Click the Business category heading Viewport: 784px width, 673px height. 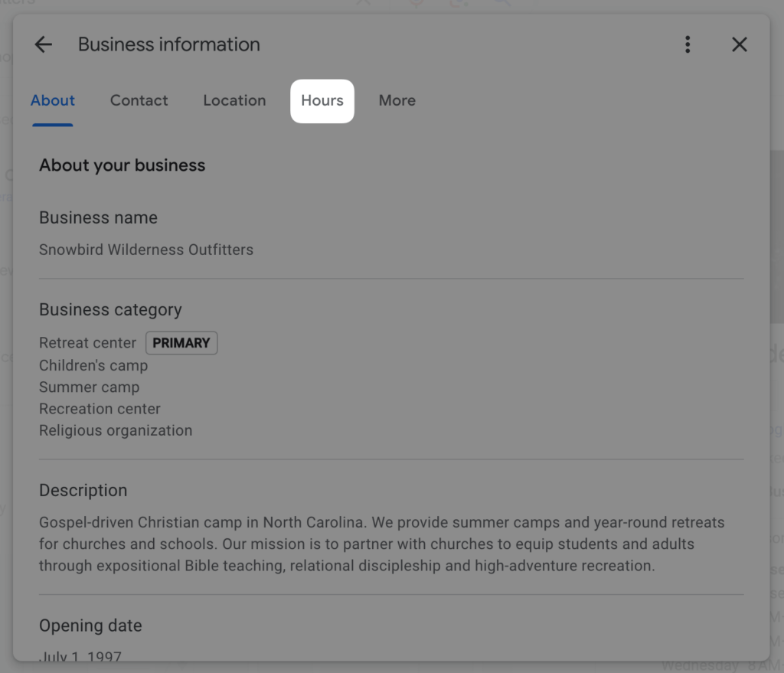[110, 309]
